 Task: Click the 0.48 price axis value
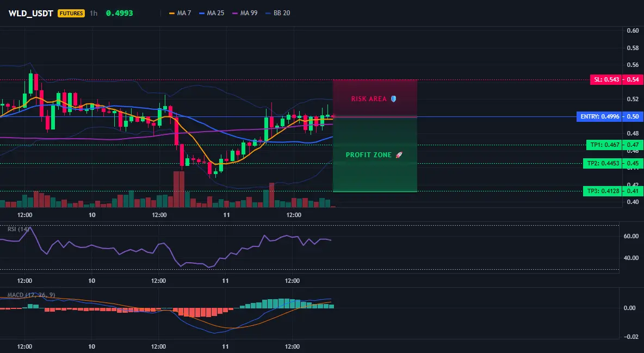point(633,133)
